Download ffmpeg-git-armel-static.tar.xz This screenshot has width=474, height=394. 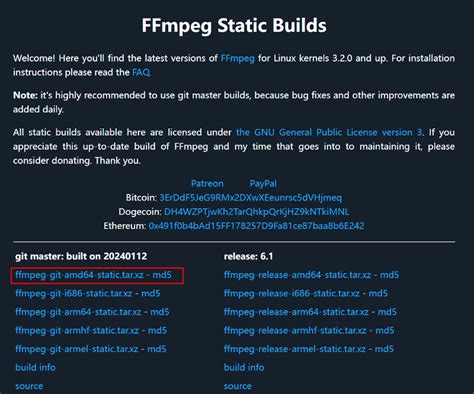click(x=77, y=349)
